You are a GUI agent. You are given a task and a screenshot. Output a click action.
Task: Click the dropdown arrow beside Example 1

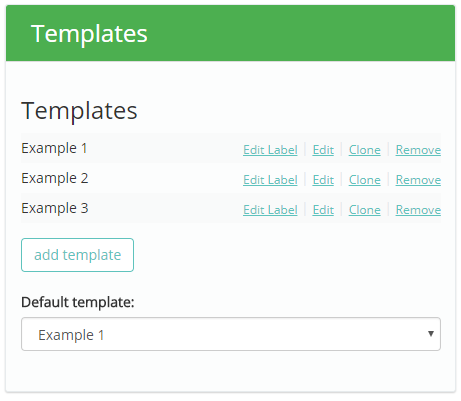(431, 334)
